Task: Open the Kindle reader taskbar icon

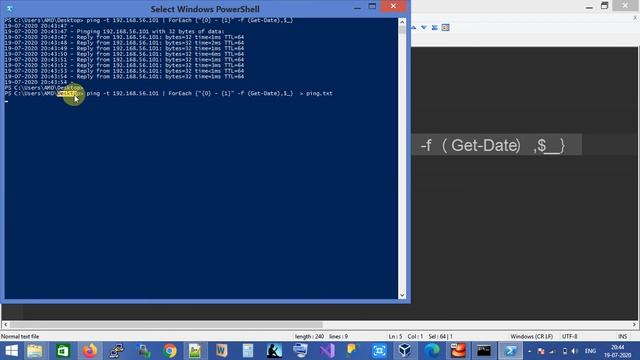Action: [274, 351]
